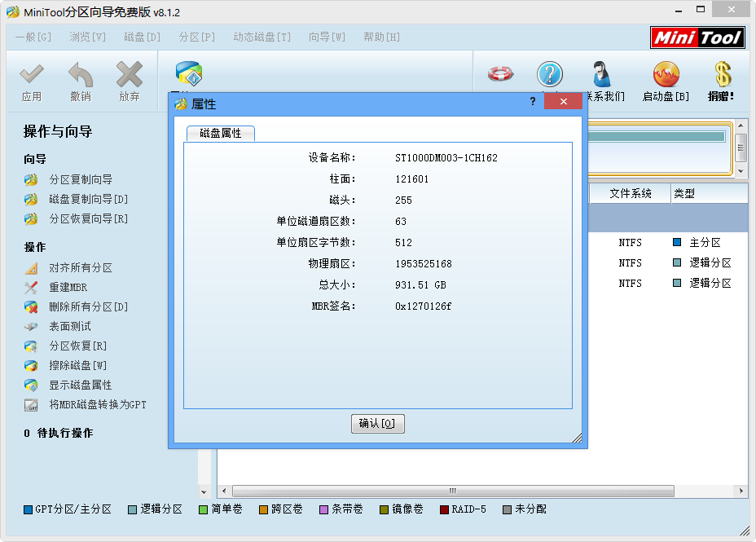Click the Striped volume (条带卷) legend swatch
756x542 pixels.
[x=323, y=509]
